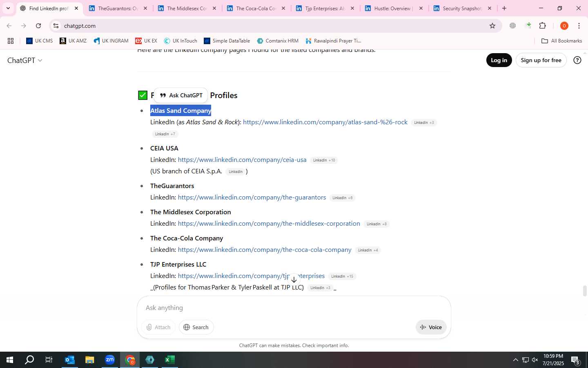
Task: Click the LinkedIn +7 source chip
Action: pyautogui.click(x=165, y=134)
